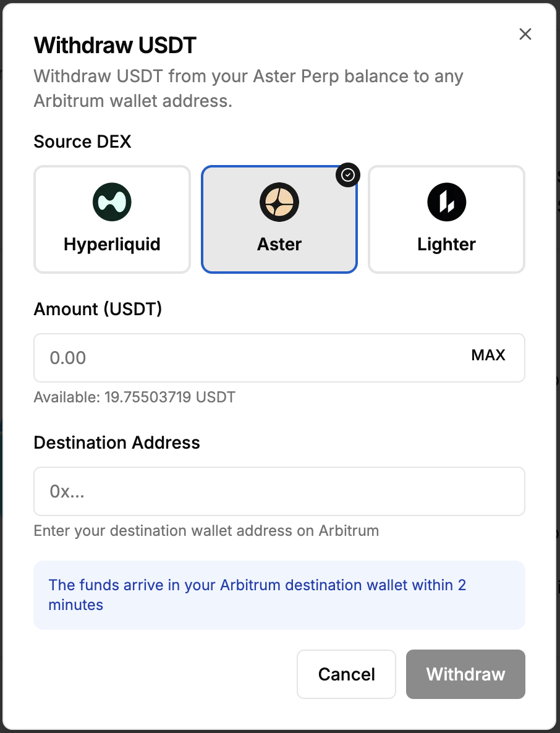This screenshot has height=733, width=560.
Task: Click the close X in top corner
Action: click(x=525, y=34)
